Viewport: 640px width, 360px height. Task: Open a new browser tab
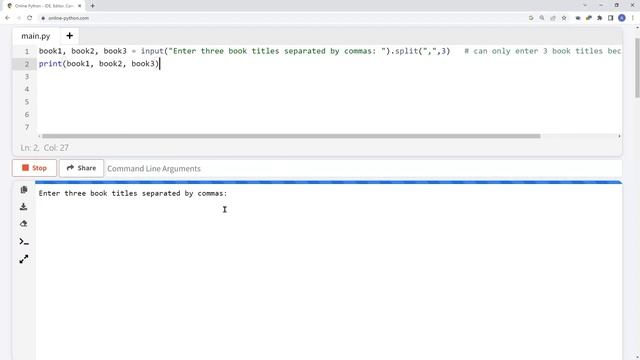click(93, 6)
